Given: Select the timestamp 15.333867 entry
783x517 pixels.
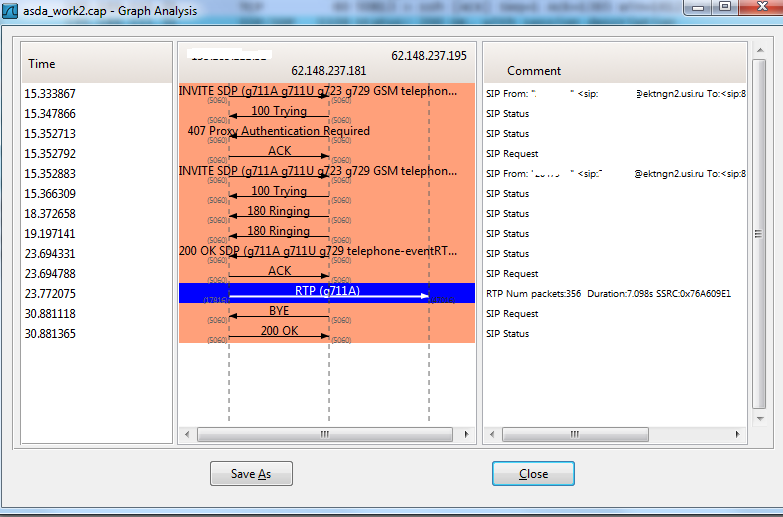Looking at the screenshot, I should coord(50,93).
